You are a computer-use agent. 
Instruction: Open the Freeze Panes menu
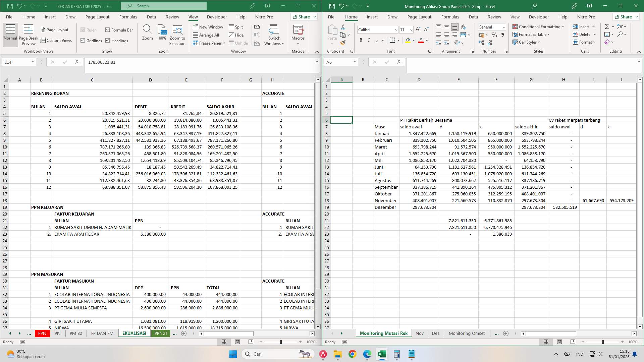pyautogui.click(x=209, y=43)
